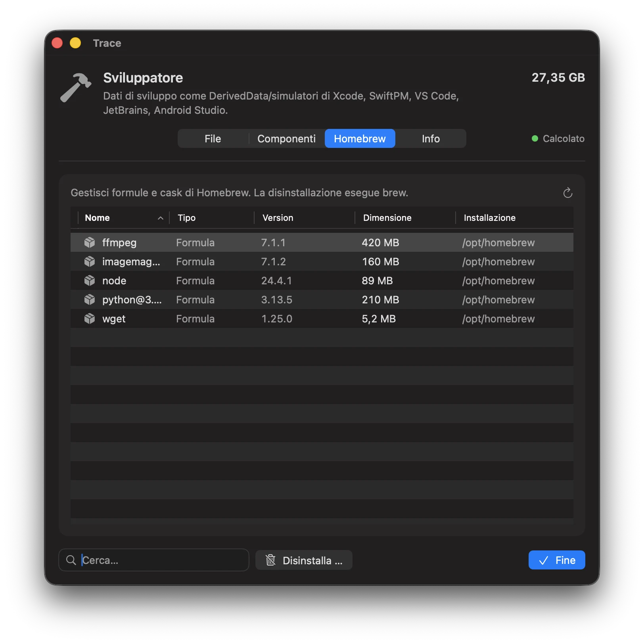Open the Info tab
This screenshot has width=644, height=644.
(431, 138)
